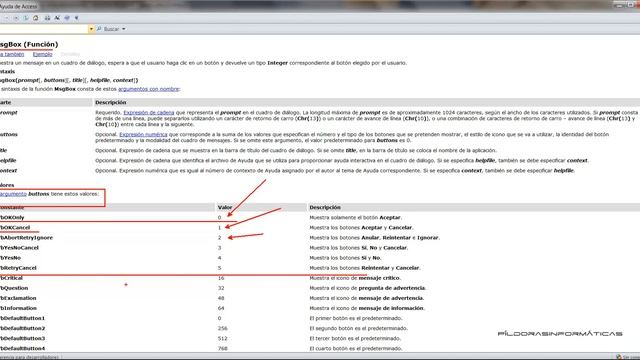640x360 pixels.
Task: Click the RetryCancel constant name
Action: pyautogui.click(x=18, y=268)
